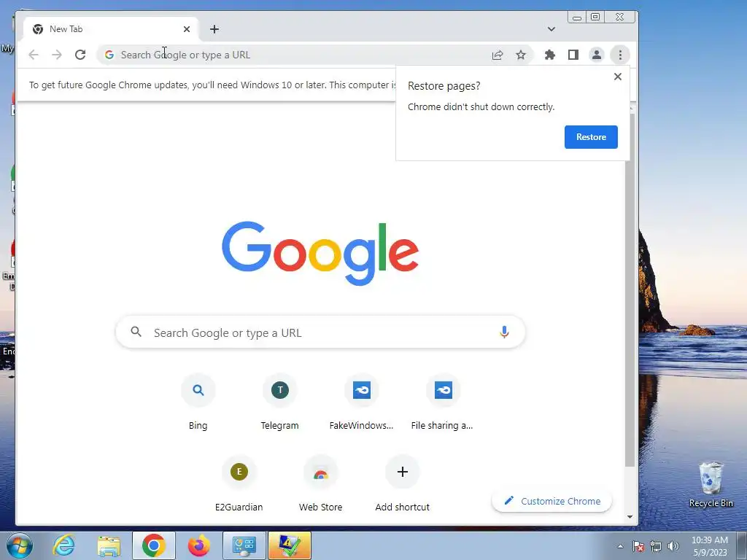Screen dimensions: 747x560
Task: Click the scrollbar down arrow
Action: [x=630, y=517]
